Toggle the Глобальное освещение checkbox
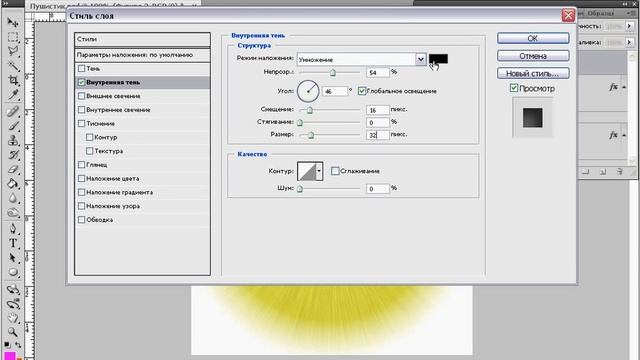This screenshot has width=640, height=360. coord(362,91)
